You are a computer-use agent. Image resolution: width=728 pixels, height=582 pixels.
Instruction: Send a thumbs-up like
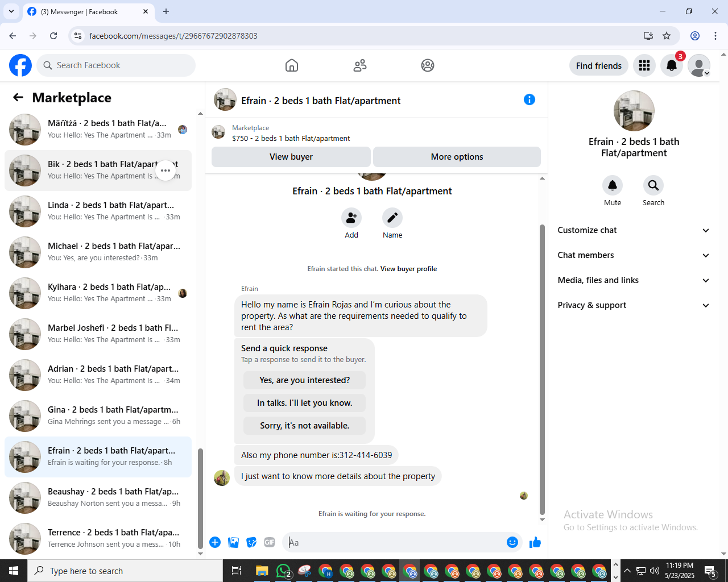click(x=535, y=542)
